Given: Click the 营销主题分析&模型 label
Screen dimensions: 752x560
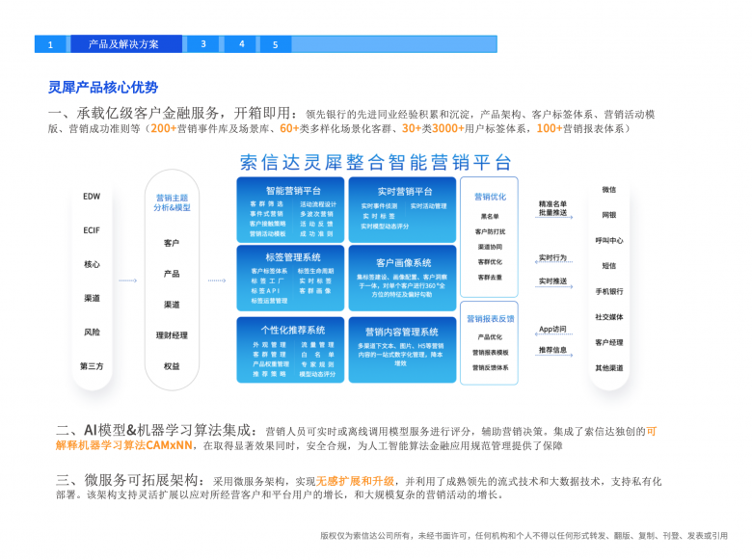Looking at the screenshot, I should tap(172, 202).
